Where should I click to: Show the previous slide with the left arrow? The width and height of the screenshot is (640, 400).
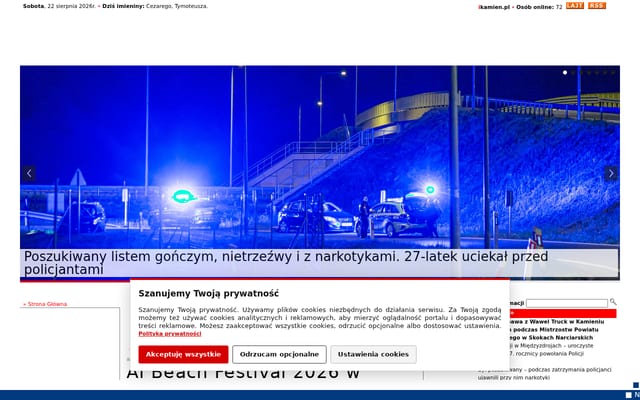[29, 173]
